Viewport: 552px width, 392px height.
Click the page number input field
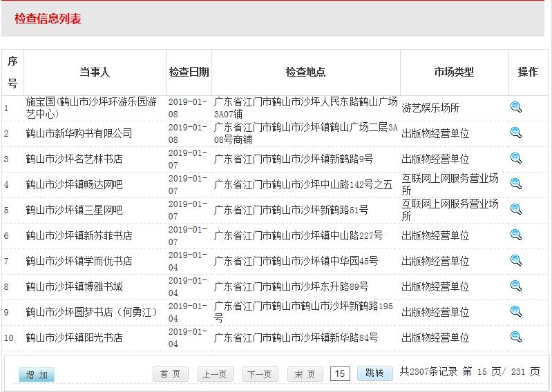coord(339,373)
